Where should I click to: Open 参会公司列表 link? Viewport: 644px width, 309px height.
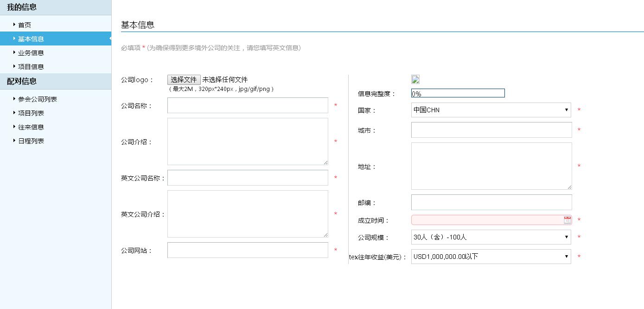point(38,99)
